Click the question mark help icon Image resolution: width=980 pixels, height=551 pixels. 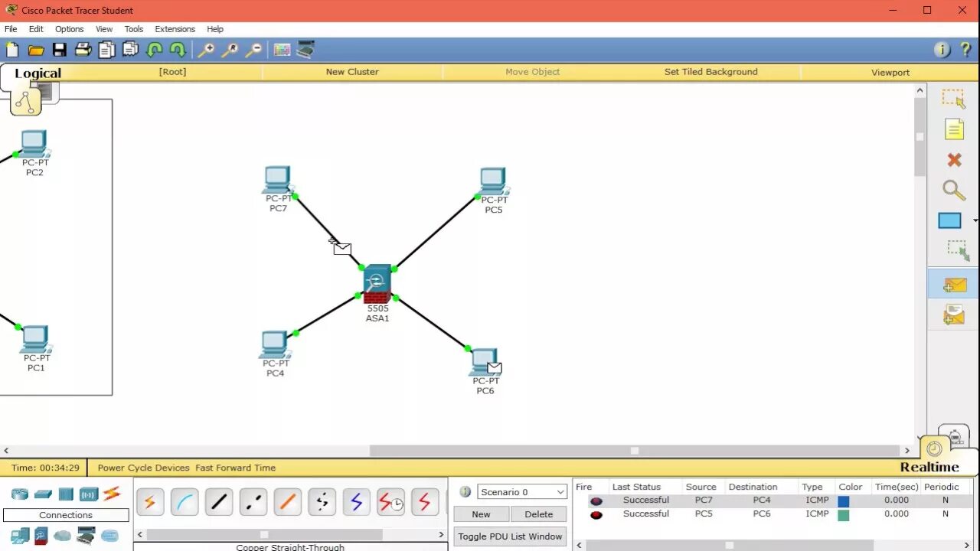(966, 50)
